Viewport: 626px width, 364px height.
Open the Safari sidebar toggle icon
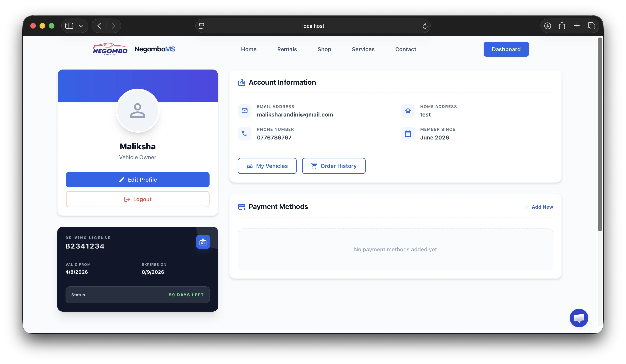pyautogui.click(x=69, y=26)
